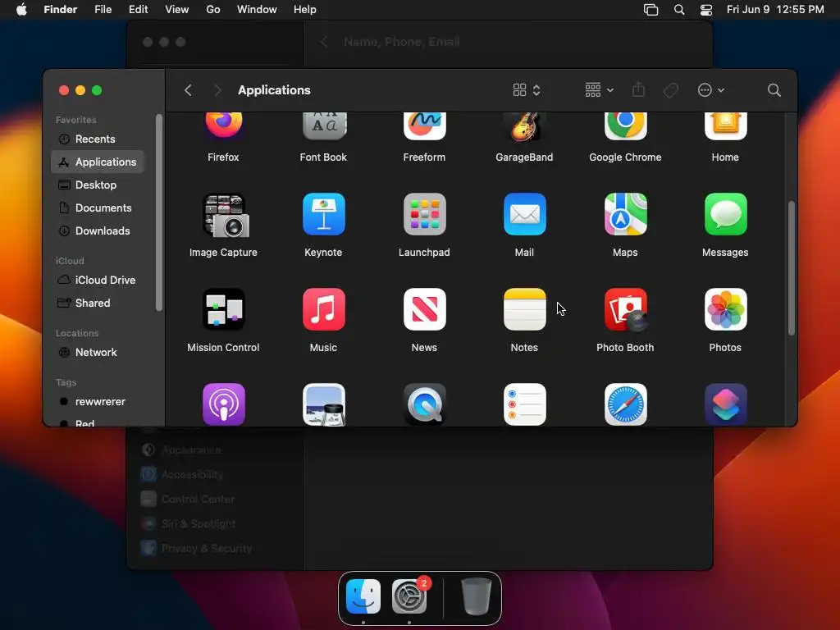Viewport: 840px width, 630px height.
Task: Select Network under Locations
Action: pyautogui.click(x=98, y=353)
